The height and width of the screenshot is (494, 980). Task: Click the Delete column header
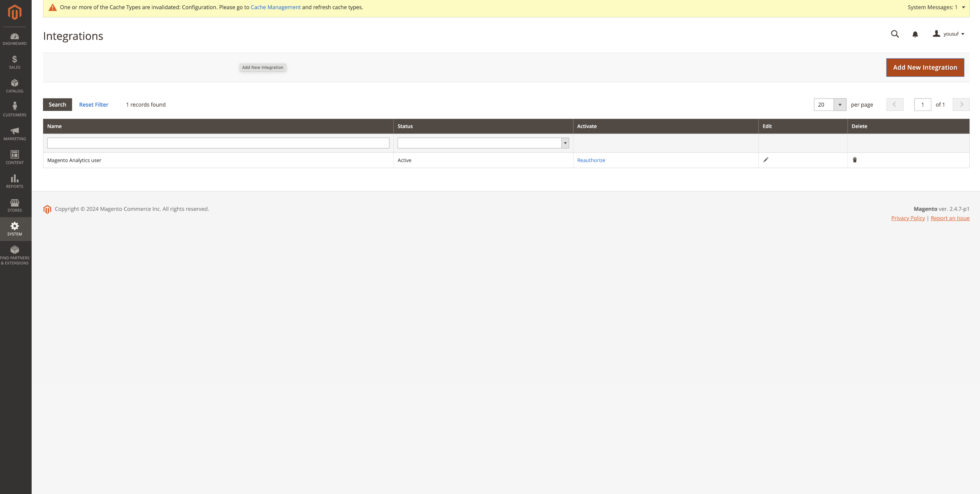[908, 127]
